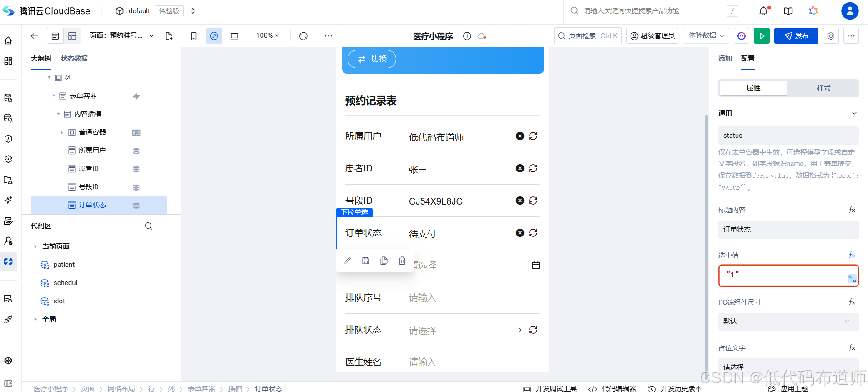
Task: Collapse the 表单容器 tree node
Action: (x=54, y=96)
